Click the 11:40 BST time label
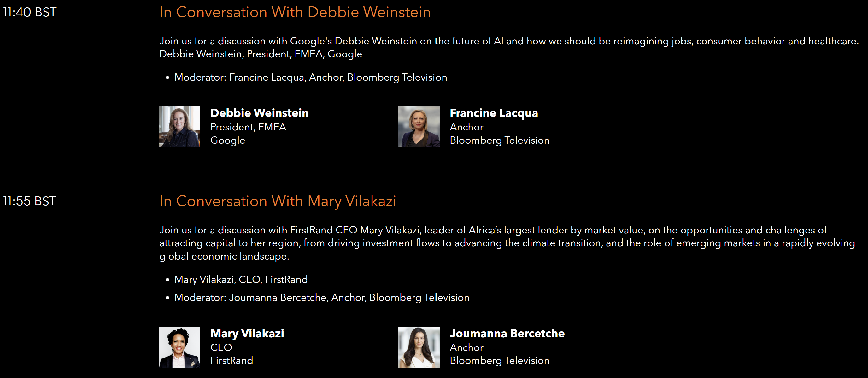Screen dimensions: 868x378 [30, 12]
